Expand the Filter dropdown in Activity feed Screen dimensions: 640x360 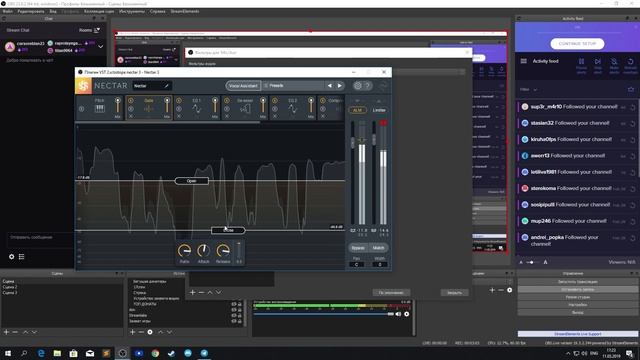[x=529, y=89]
